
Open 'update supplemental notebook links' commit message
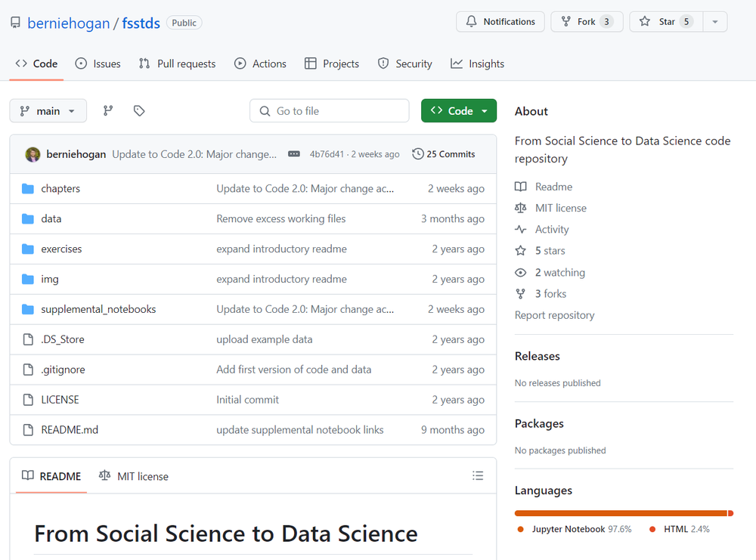pyautogui.click(x=300, y=430)
